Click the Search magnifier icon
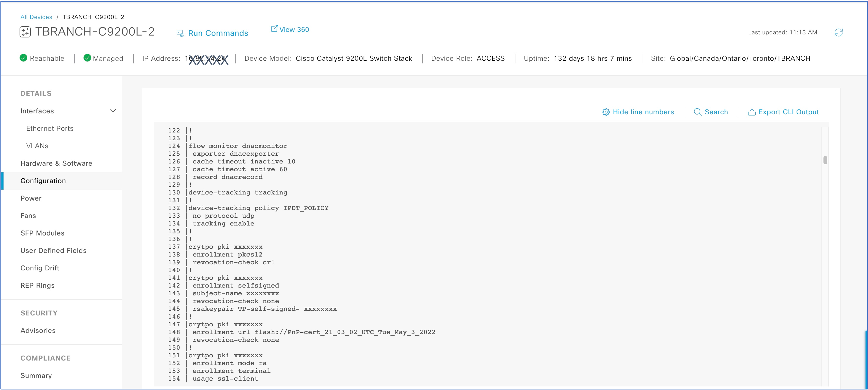The image size is (868, 390). [x=697, y=112]
